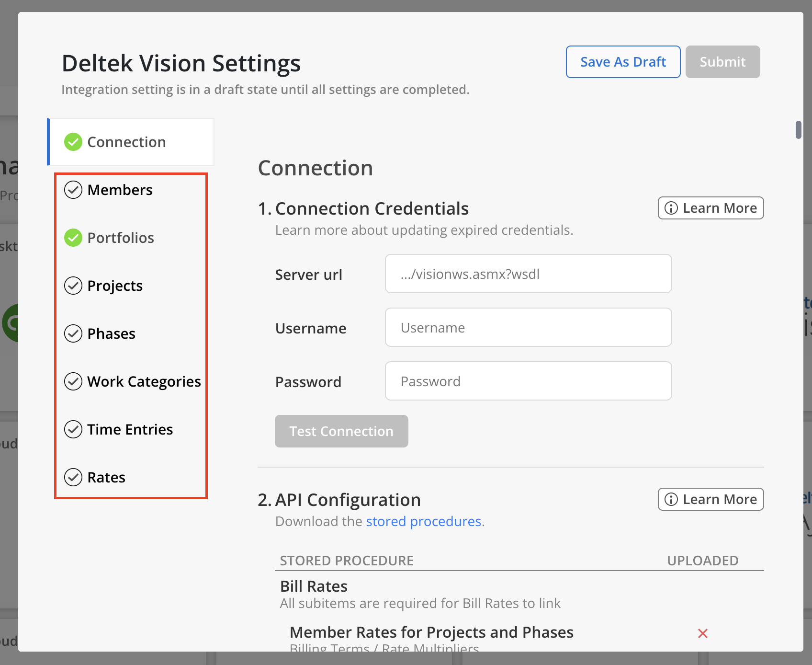Click the checkmark icon next to Work Categories
The image size is (812, 665).
[x=73, y=381]
